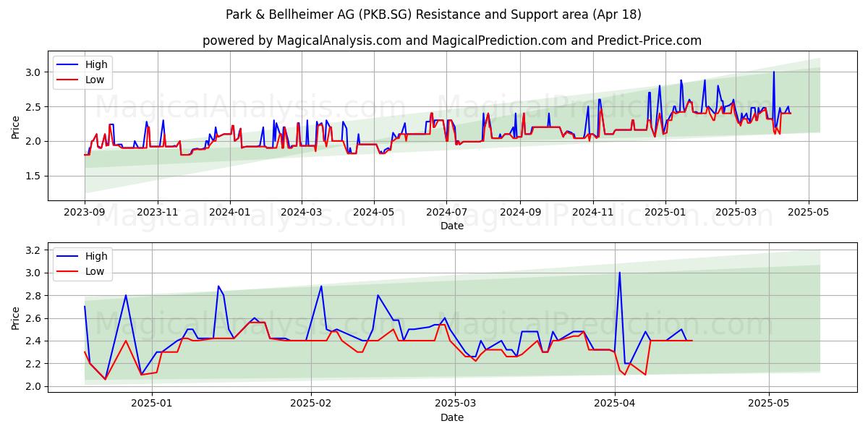Click x-axis tick '2025-03' in bottom chart
868x434 pixels.
click(456, 404)
